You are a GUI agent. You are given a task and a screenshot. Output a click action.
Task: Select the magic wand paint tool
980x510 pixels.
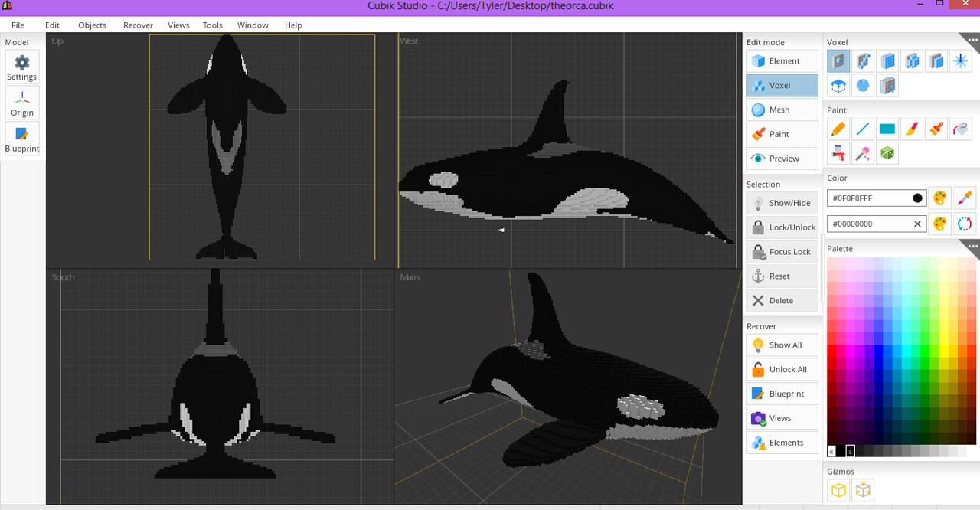(863, 154)
